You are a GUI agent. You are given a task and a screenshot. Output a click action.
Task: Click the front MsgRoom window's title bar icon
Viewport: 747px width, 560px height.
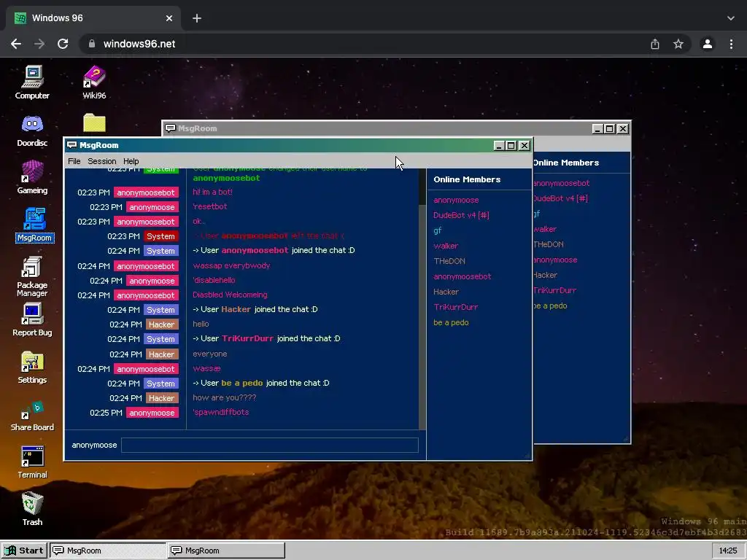tap(72, 145)
